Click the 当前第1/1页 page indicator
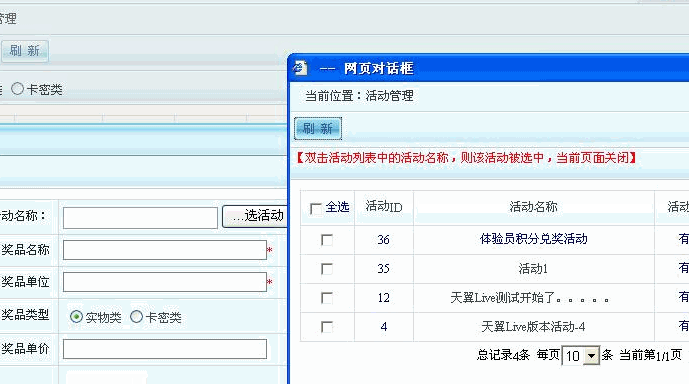Image resolution: width=689 pixels, height=384 pixels. (650, 355)
